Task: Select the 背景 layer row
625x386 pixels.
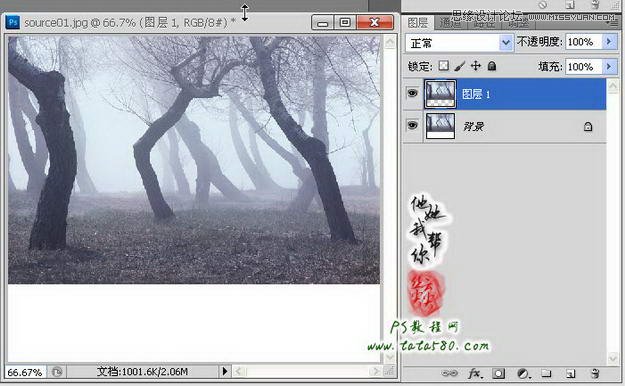Action: [505, 127]
